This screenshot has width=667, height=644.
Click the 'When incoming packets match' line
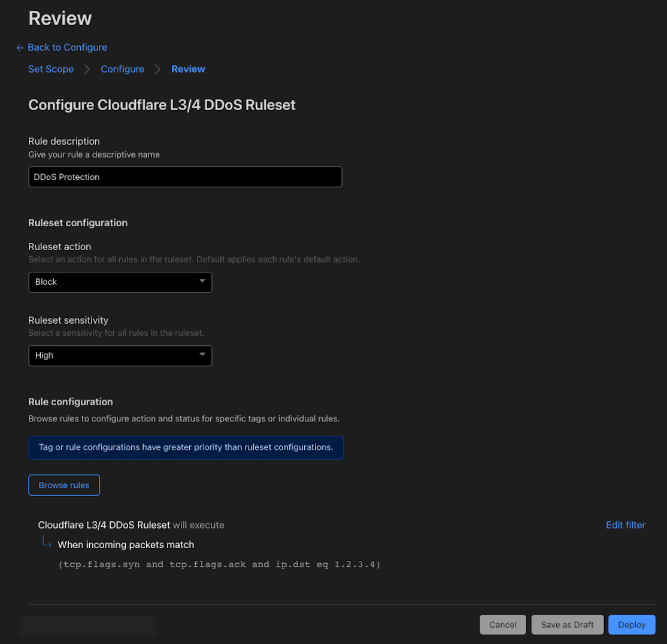[x=126, y=545]
